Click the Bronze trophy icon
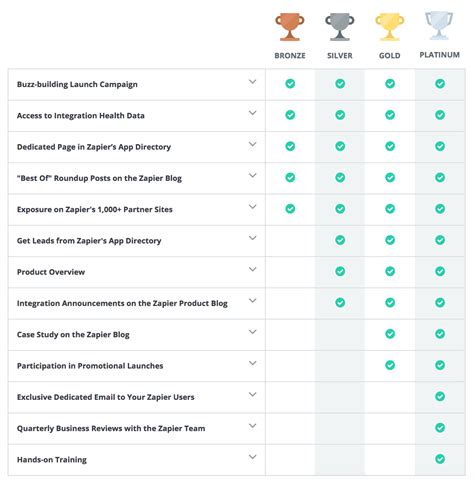Viewport: 474px width, 481px height. point(290,27)
